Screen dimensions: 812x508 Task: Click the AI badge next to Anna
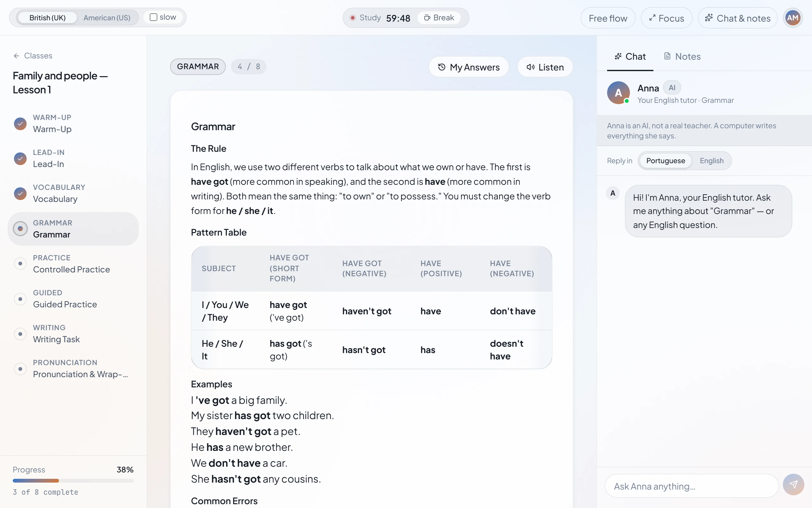(672, 88)
